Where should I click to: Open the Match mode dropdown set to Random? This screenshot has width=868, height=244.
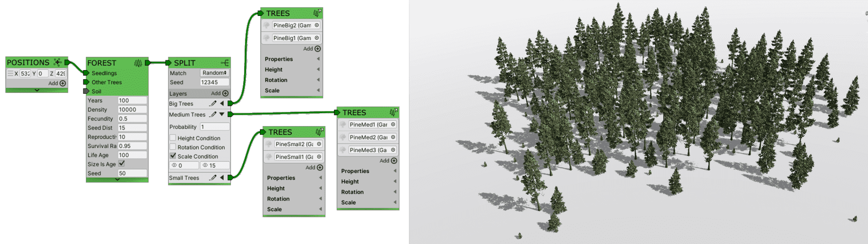[214, 73]
